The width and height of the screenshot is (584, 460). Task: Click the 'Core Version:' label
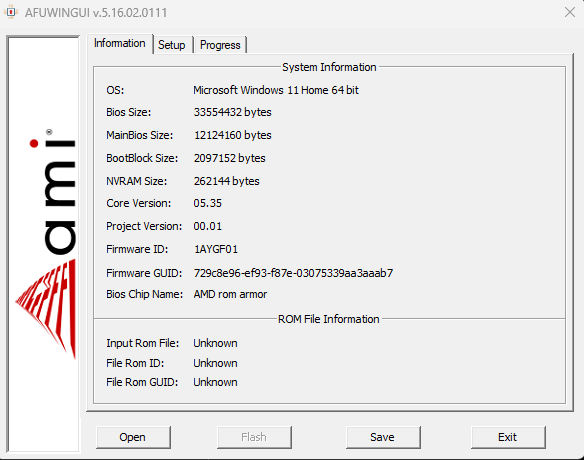point(139,203)
